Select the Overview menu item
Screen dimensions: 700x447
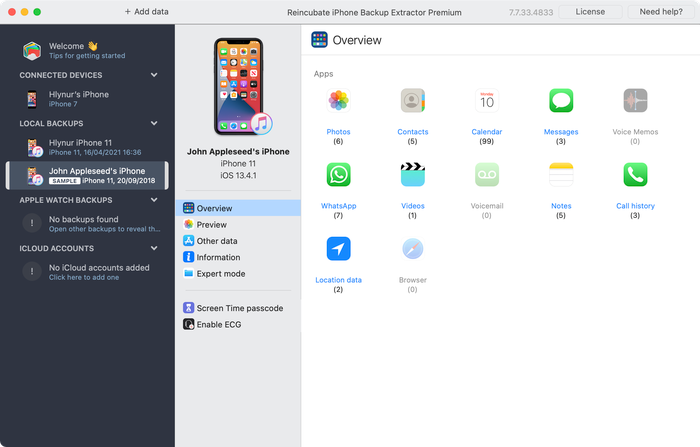pos(238,208)
